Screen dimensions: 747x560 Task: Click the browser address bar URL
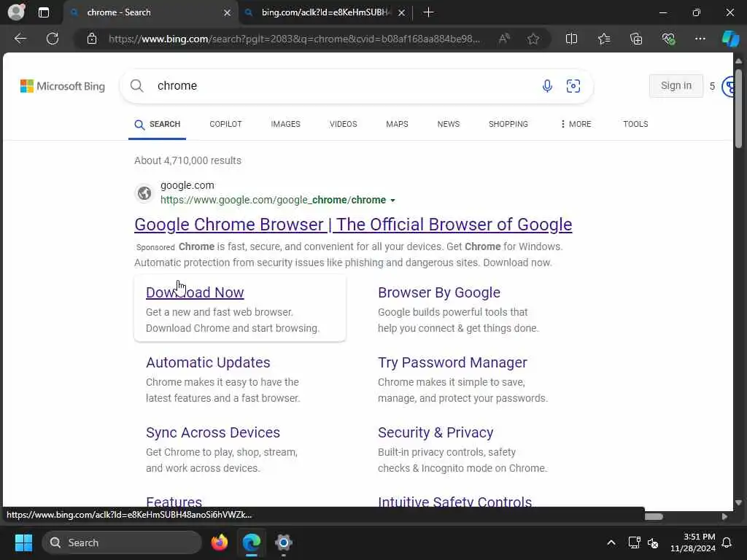pyautogui.click(x=294, y=39)
